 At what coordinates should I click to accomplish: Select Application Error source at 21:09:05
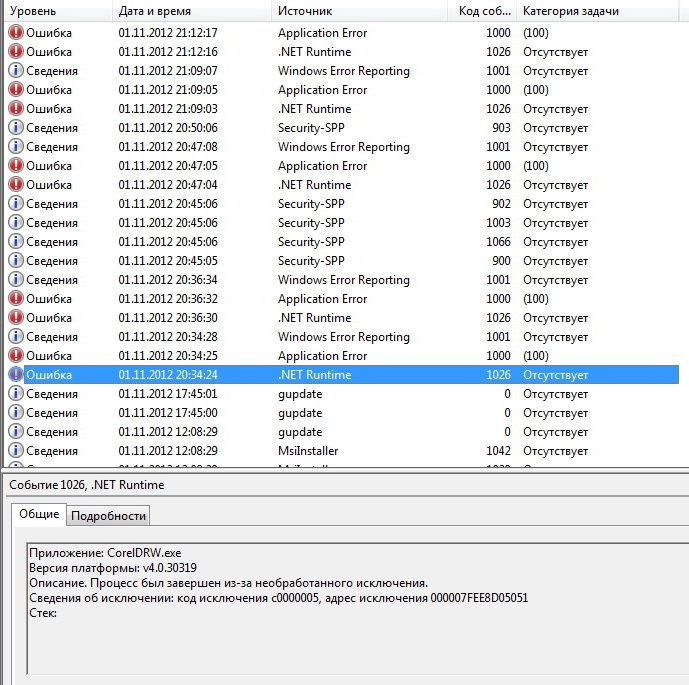[x=322, y=90]
